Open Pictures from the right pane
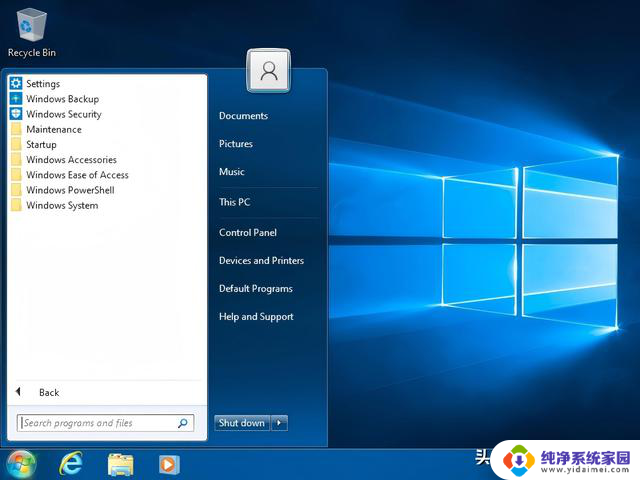Screen dimensions: 640x480 click(236, 144)
